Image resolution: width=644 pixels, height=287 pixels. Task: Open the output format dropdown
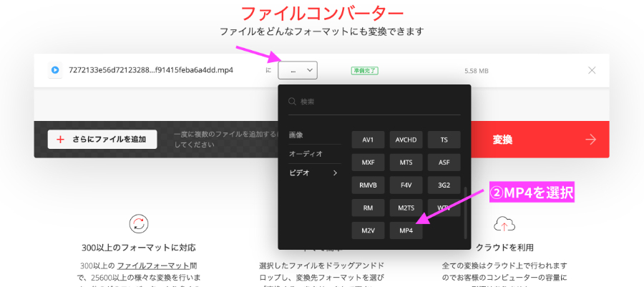[298, 70]
